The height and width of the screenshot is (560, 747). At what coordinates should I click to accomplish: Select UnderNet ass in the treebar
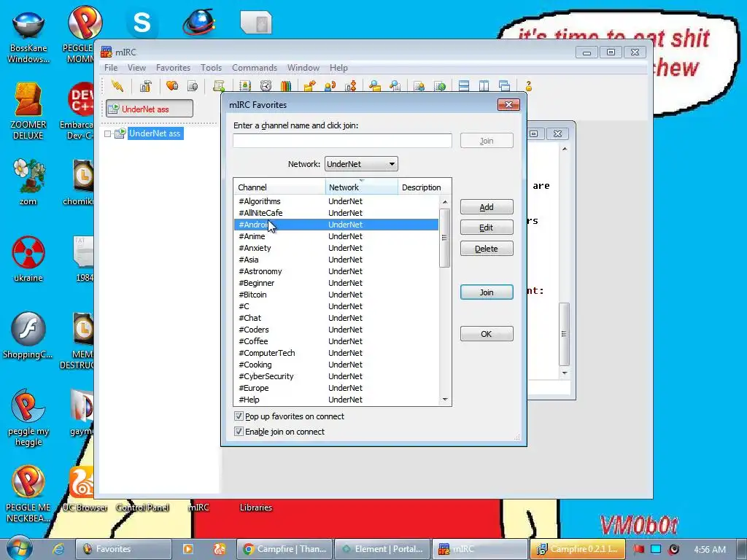coord(155,133)
